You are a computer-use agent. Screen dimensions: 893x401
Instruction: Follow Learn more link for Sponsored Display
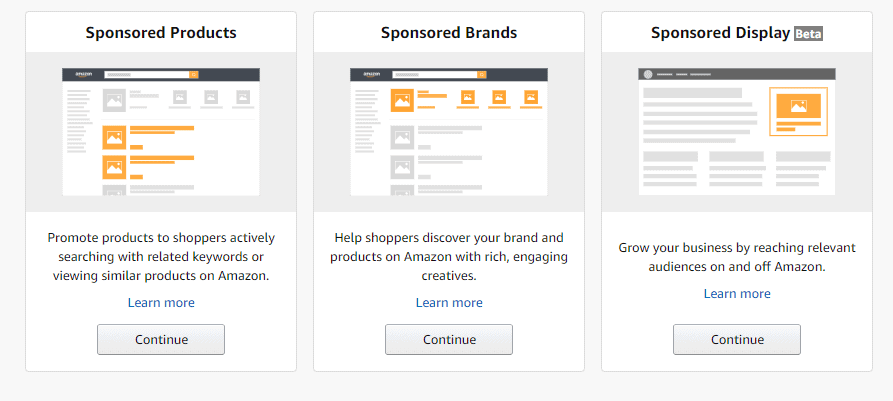pos(737,293)
